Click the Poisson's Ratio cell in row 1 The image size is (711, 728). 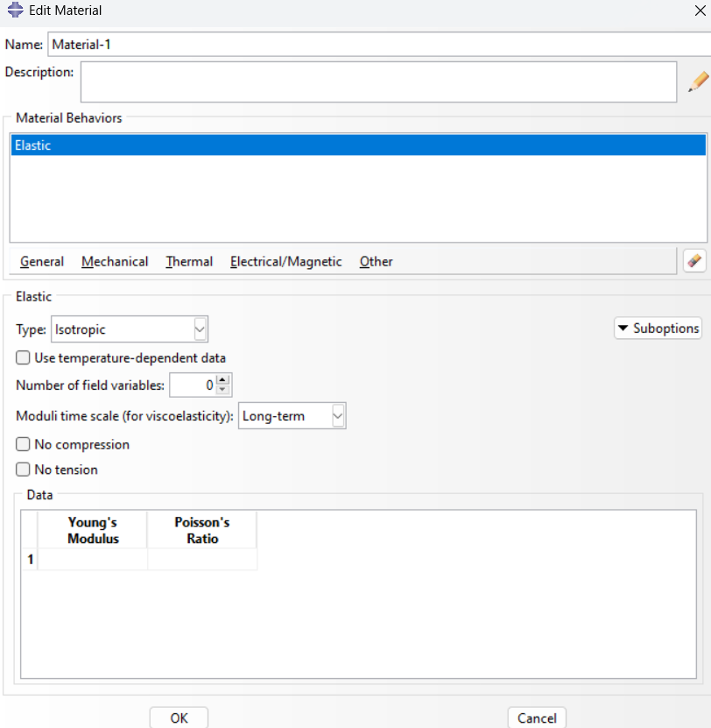coord(202,559)
